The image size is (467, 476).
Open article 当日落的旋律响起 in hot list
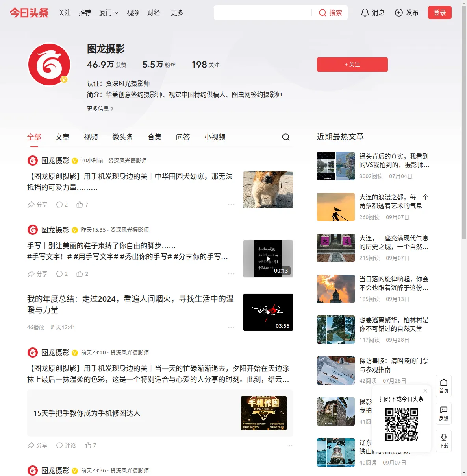click(x=394, y=283)
